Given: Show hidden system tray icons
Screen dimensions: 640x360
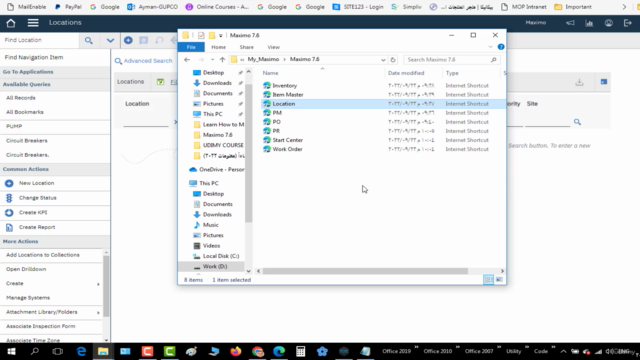Looking at the screenshot, I should pos(563,351).
